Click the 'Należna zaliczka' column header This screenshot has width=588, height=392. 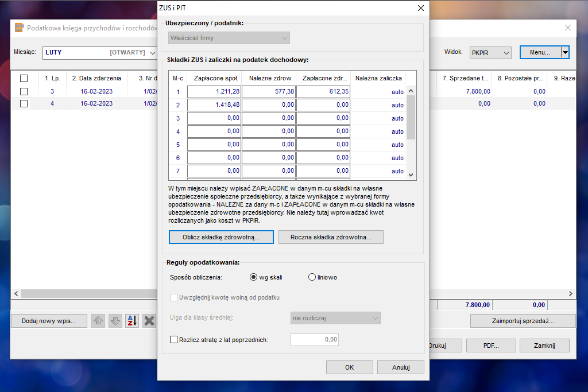coord(378,78)
